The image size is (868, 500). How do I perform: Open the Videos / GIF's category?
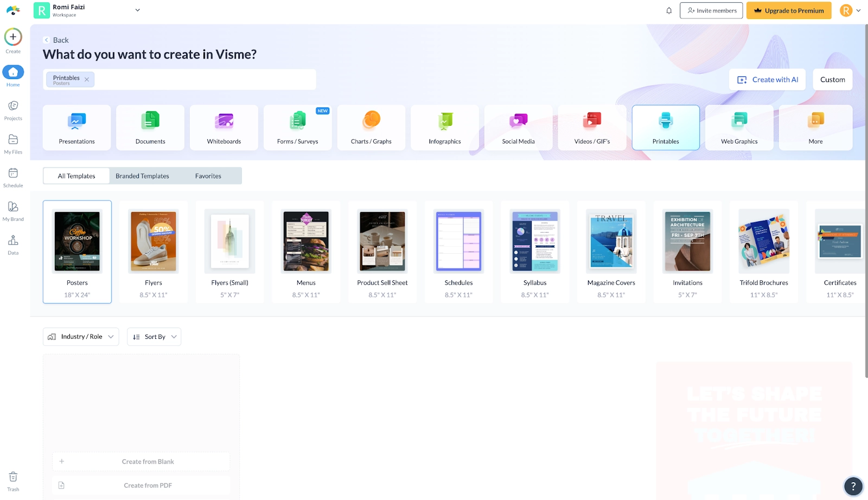point(592,127)
